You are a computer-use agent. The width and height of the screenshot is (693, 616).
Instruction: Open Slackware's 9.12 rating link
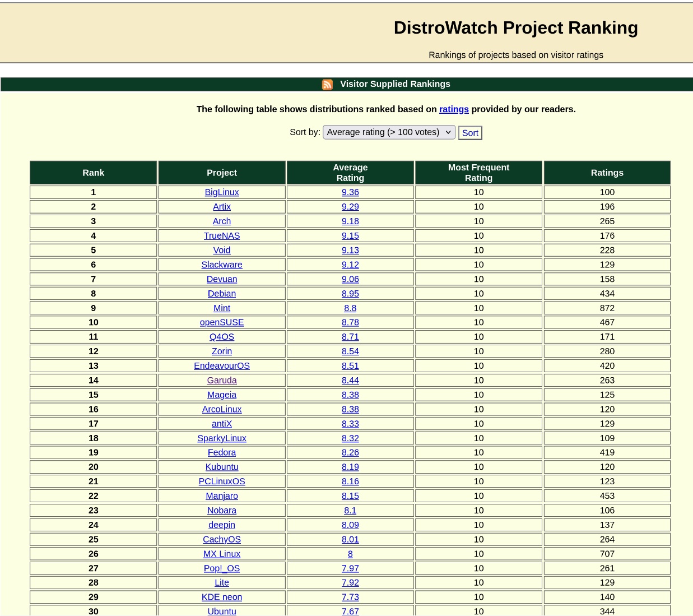[x=350, y=265]
